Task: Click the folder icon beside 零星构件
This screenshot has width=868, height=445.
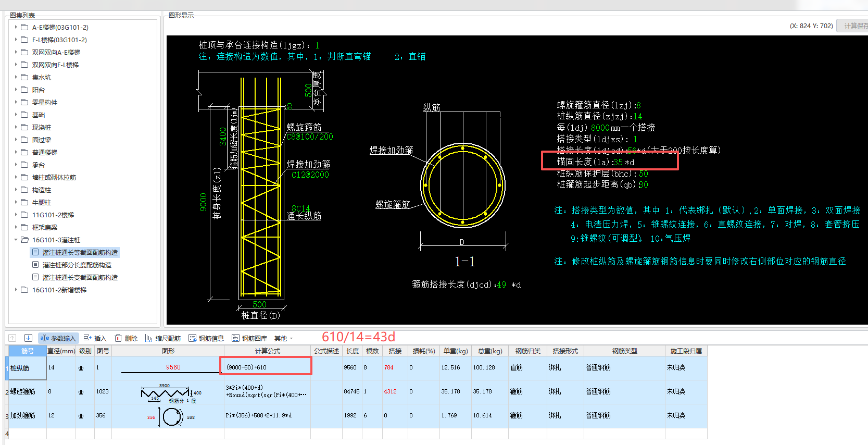Action: [x=24, y=102]
